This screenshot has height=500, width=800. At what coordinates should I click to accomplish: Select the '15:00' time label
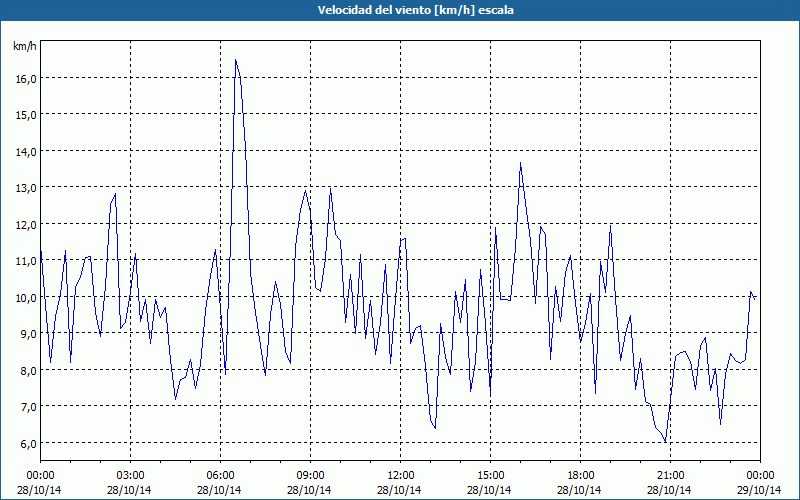pos(490,476)
